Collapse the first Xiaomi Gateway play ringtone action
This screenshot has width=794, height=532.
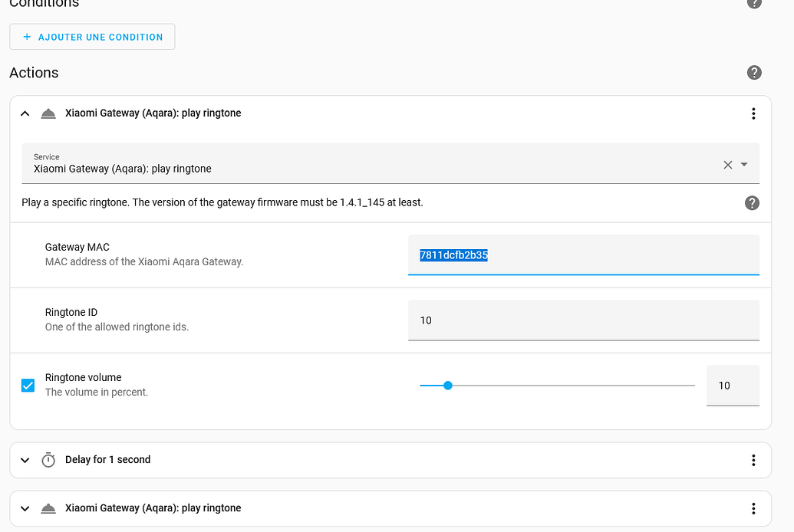[25, 113]
